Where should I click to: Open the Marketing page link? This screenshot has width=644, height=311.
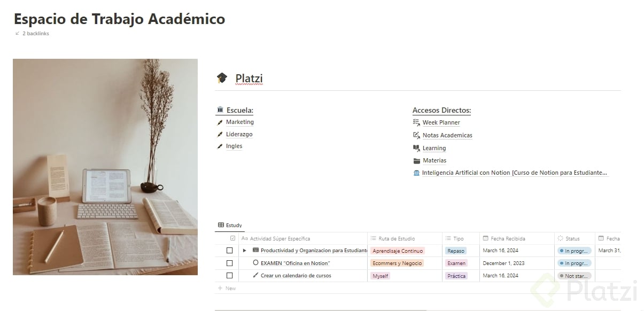coord(239,122)
